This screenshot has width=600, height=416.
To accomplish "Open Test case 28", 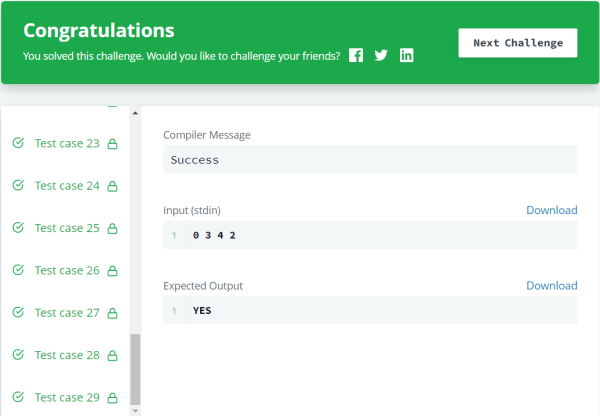I will [x=67, y=356].
